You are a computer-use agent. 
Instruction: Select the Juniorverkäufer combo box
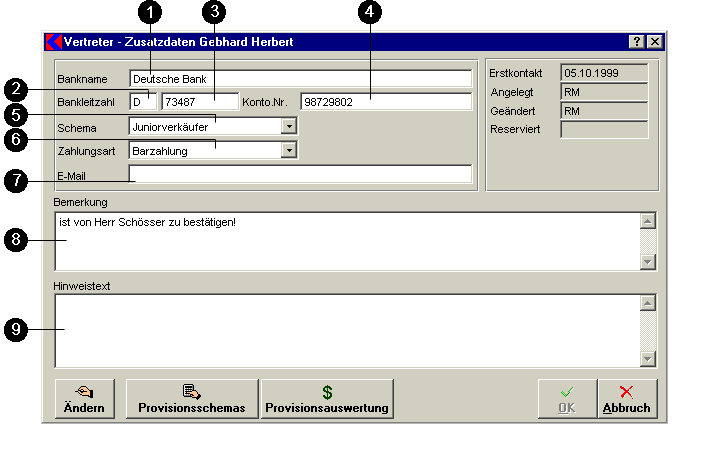point(204,127)
